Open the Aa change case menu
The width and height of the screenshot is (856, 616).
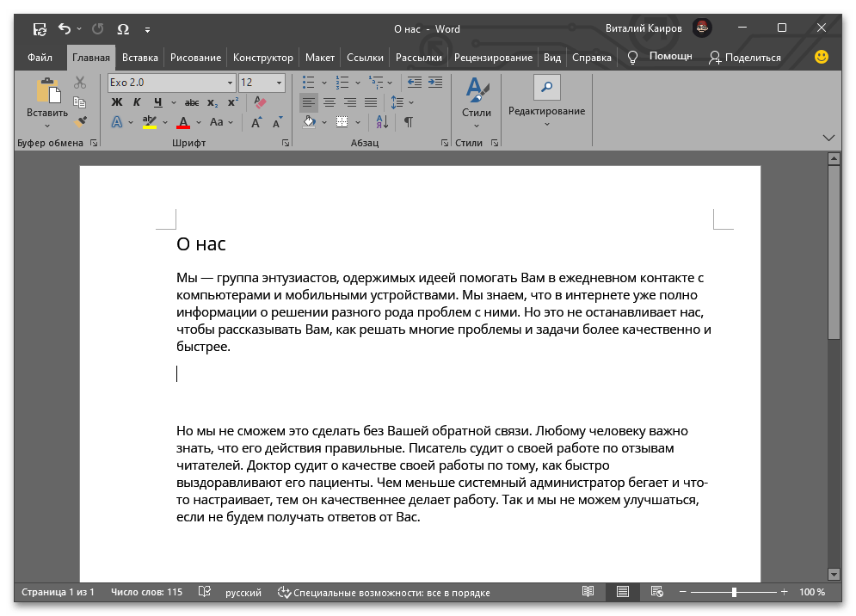pos(221,122)
